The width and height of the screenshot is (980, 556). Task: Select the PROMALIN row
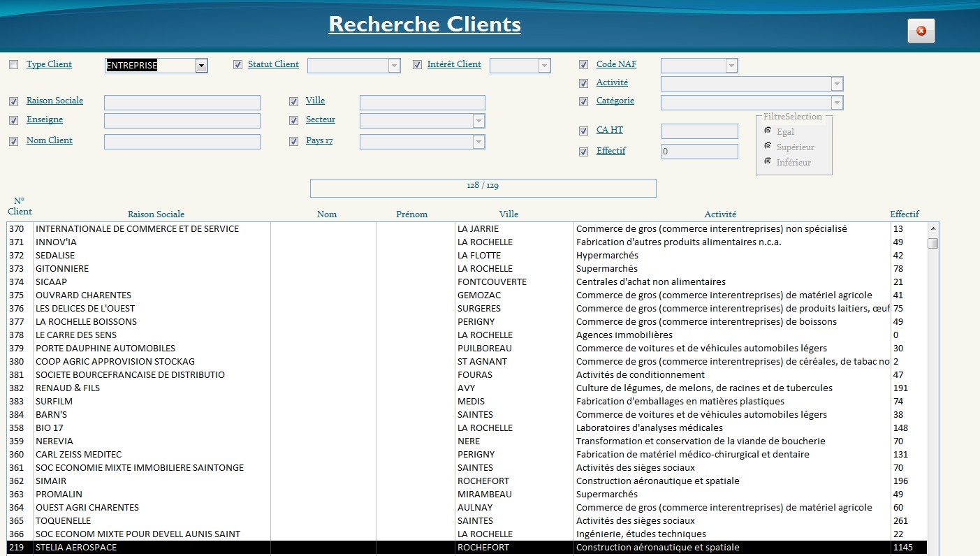pos(467,495)
